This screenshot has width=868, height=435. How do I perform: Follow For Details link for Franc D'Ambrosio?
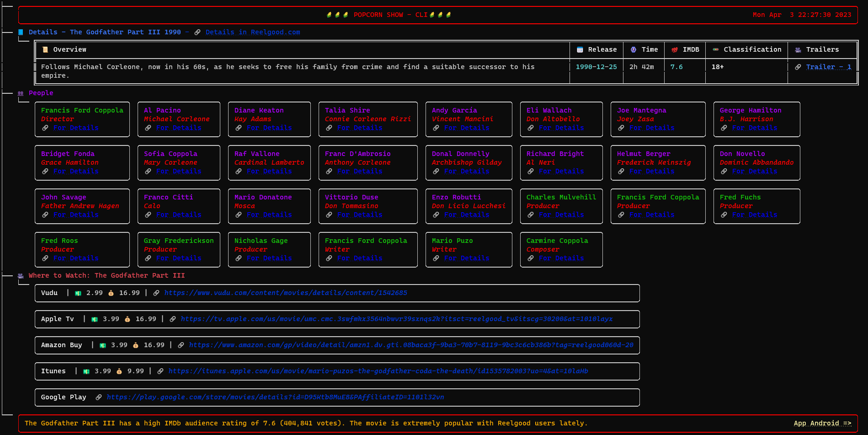tap(360, 172)
